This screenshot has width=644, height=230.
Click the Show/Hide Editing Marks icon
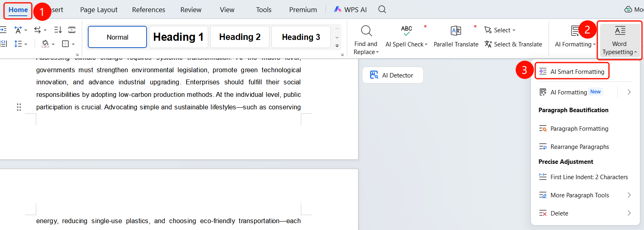tap(37, 30)
